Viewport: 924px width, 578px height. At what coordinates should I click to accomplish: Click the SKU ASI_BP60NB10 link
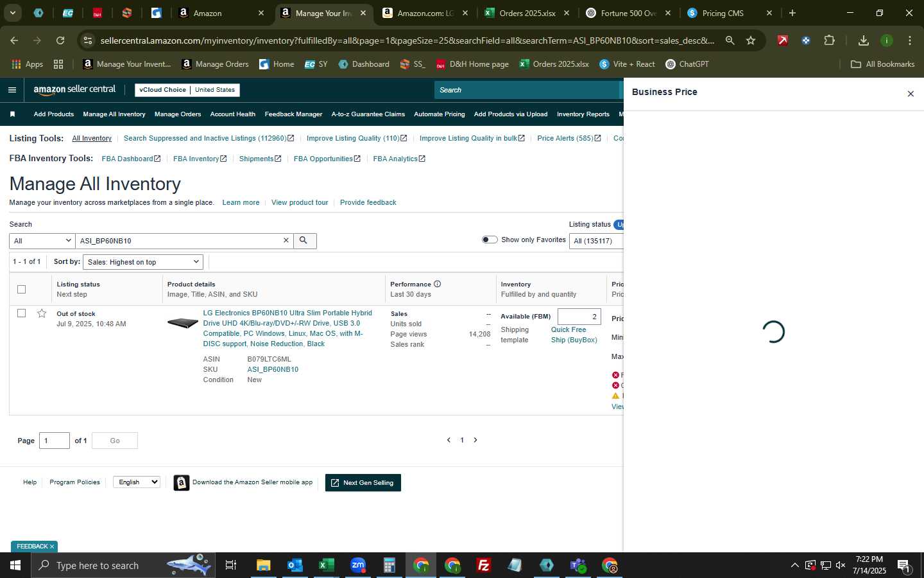point(273,369)
